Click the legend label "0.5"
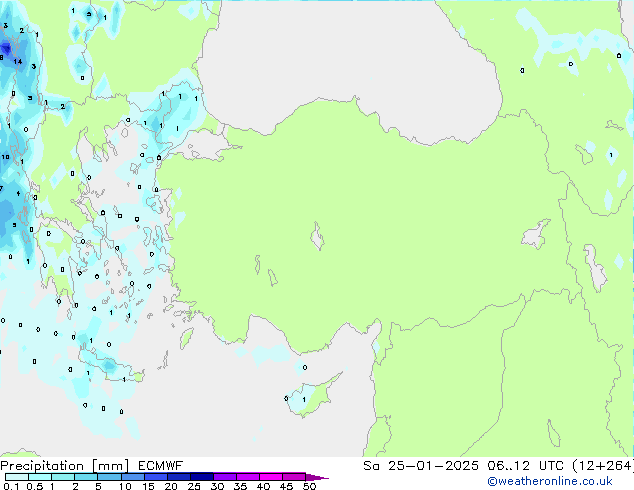The height and width of the screenshot is (490, 634). tap(35, 486)
